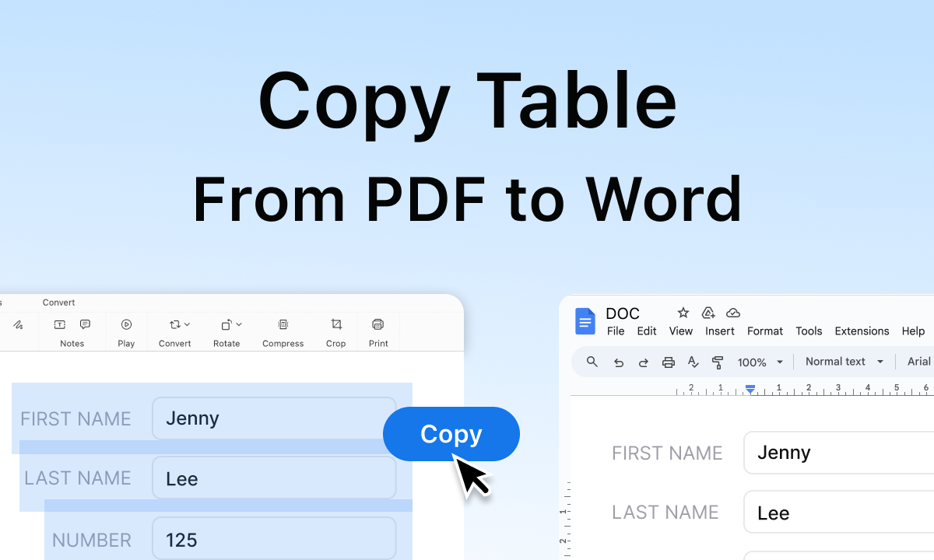This screenshot has width=934, height=560.
Task: Check the cloud save status icon
Action: point(733,313)
